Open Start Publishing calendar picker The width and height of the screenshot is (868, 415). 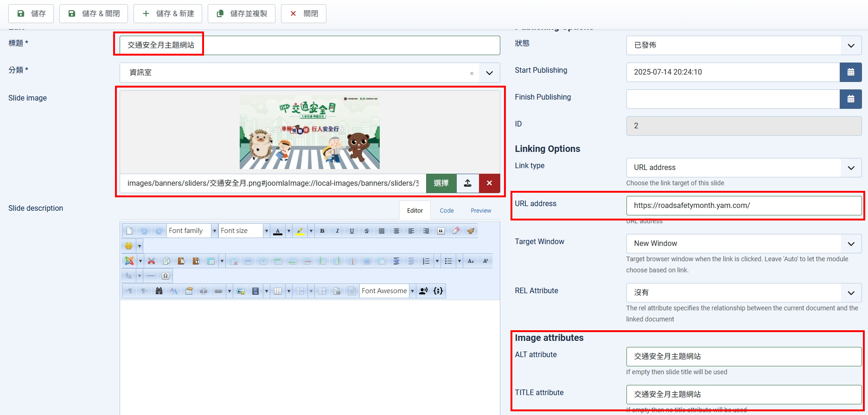850,72
